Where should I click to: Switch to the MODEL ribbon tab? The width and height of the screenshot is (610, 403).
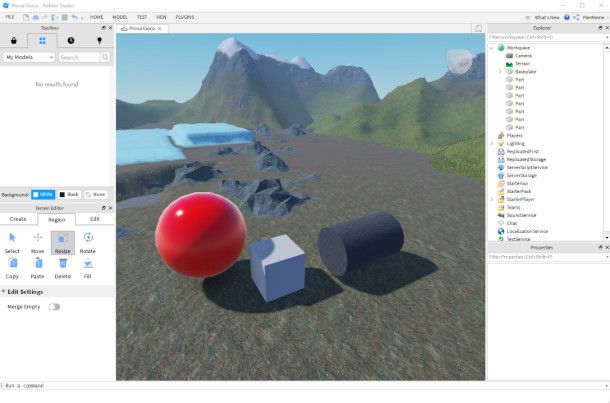tap(120, 17)
